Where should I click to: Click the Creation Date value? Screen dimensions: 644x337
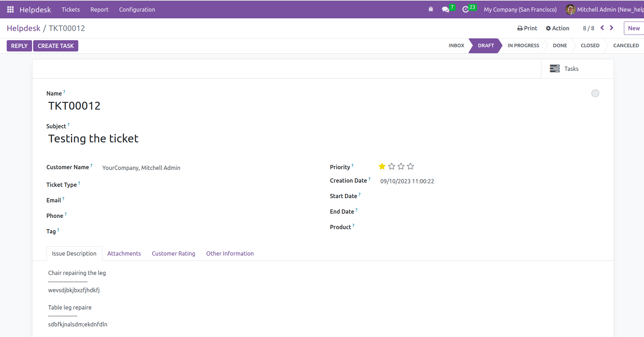coord(407,181)
